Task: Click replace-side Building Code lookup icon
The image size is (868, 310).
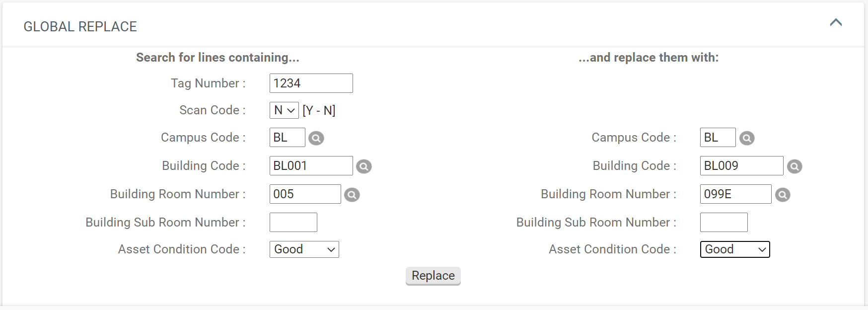Action: click(x=794, y=166)
